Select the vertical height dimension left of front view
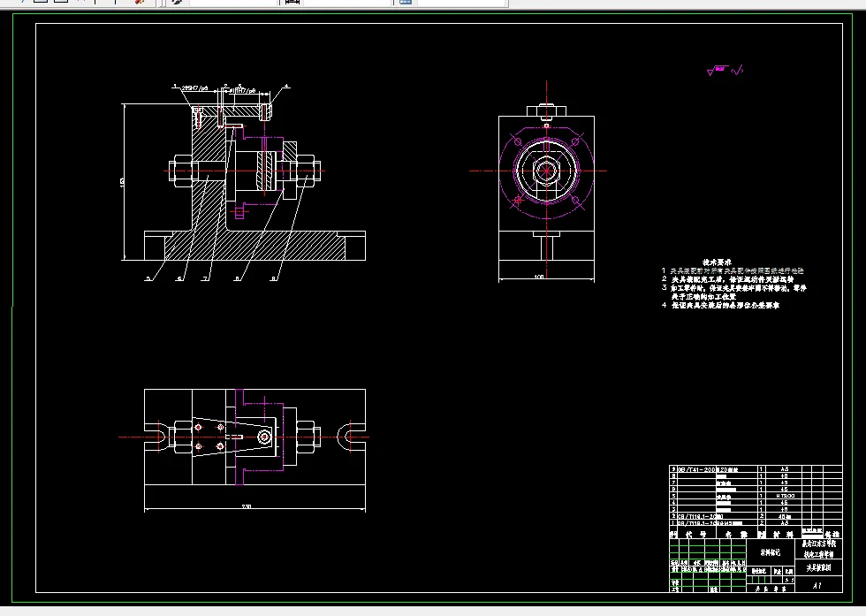The width and height of the screenshot is (866, 616). [122, 182]
